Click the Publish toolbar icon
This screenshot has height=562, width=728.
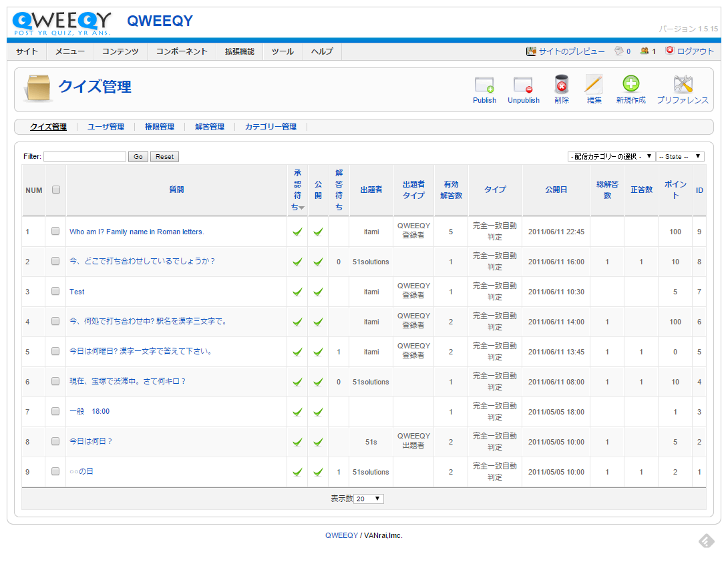pos(484,85)
